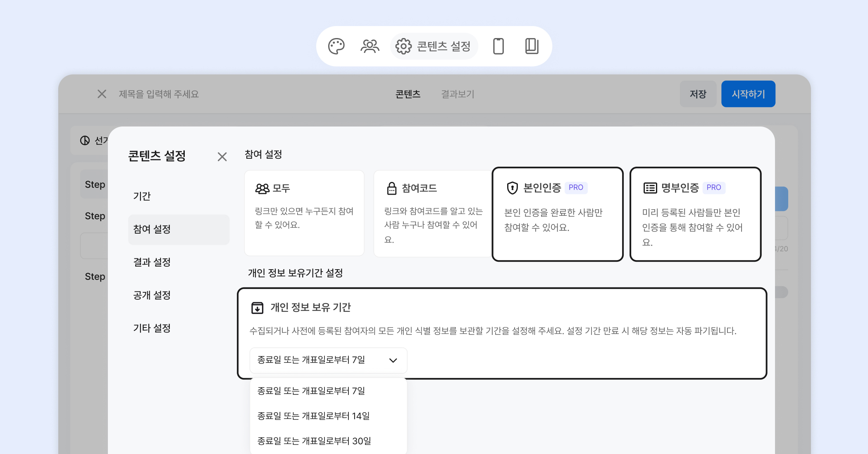Viewport: 868px width, 454px height.
Task: Click the book guide icon in toolbar
Action: (x=532, y=46)
